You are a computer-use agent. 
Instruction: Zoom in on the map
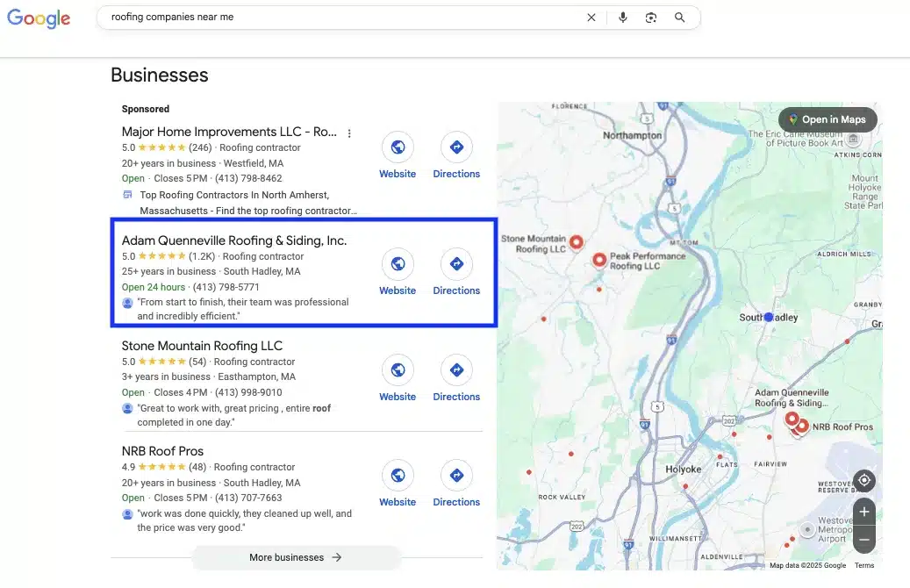click(x=864, y=512)
